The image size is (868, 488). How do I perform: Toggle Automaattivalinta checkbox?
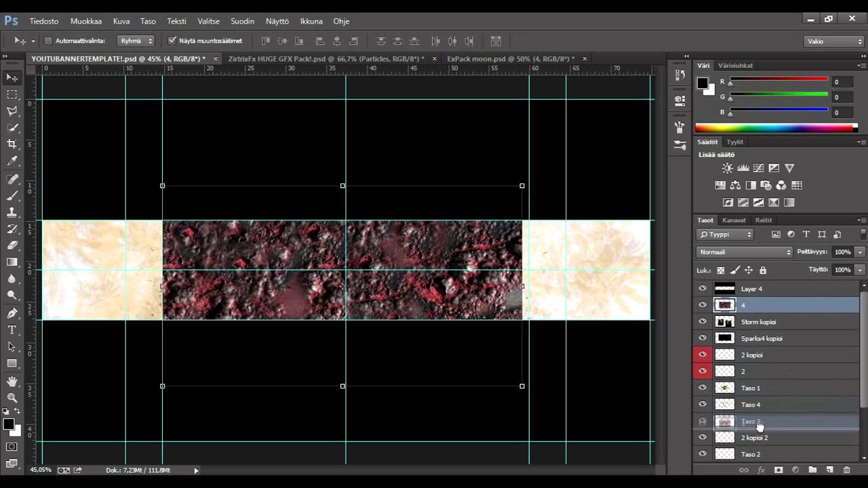click(48, 41)
